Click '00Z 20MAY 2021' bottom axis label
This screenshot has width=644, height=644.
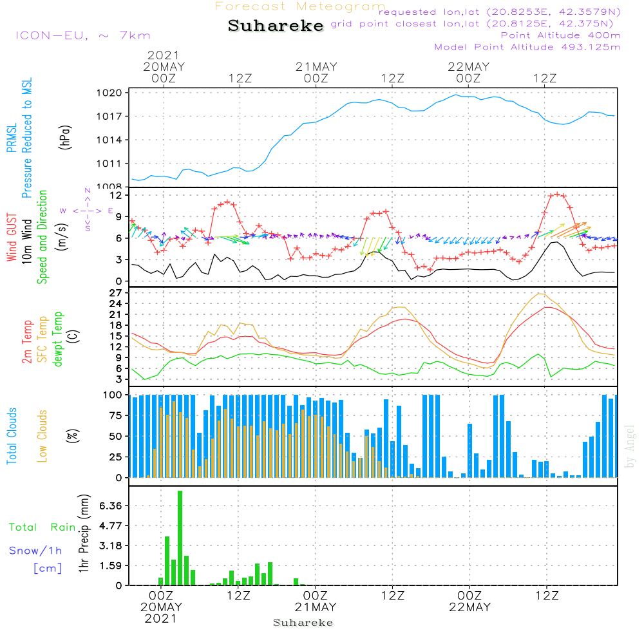point(160,607)
